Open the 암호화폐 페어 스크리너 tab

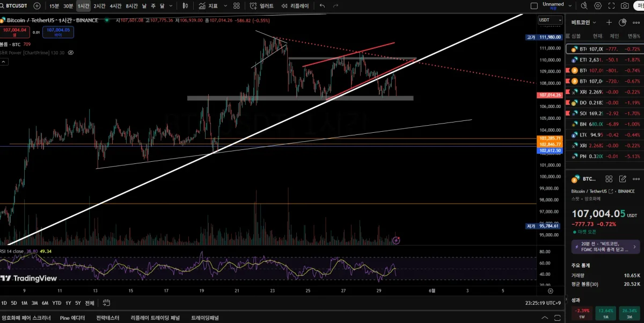pos(25,318)
